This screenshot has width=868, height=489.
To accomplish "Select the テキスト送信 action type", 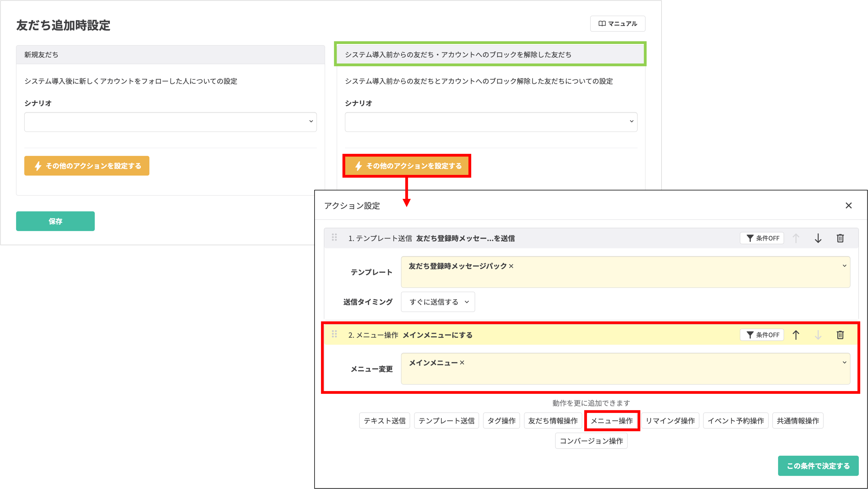I will [x=384, y=420].
